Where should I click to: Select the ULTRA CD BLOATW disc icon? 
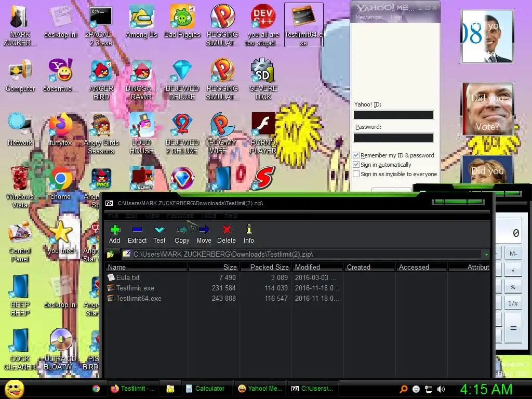[61, 350]
